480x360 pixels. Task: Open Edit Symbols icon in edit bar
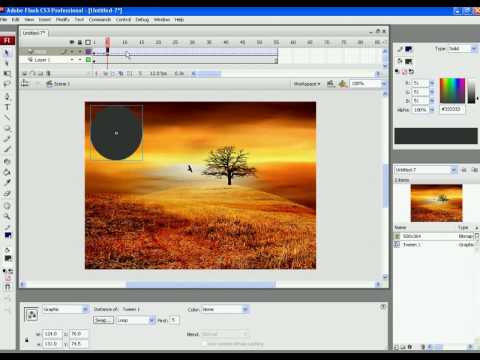(x=343, y=84)
